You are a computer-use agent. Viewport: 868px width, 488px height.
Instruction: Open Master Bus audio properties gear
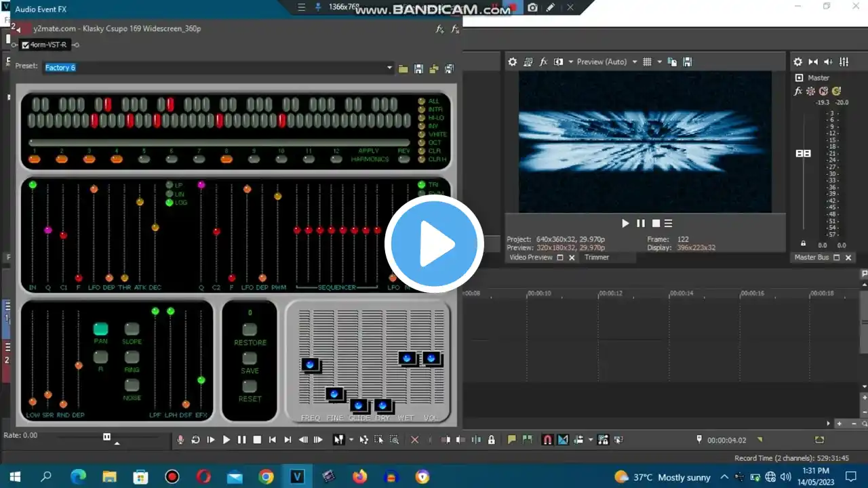pyautogui.click(x=798, y=62)
